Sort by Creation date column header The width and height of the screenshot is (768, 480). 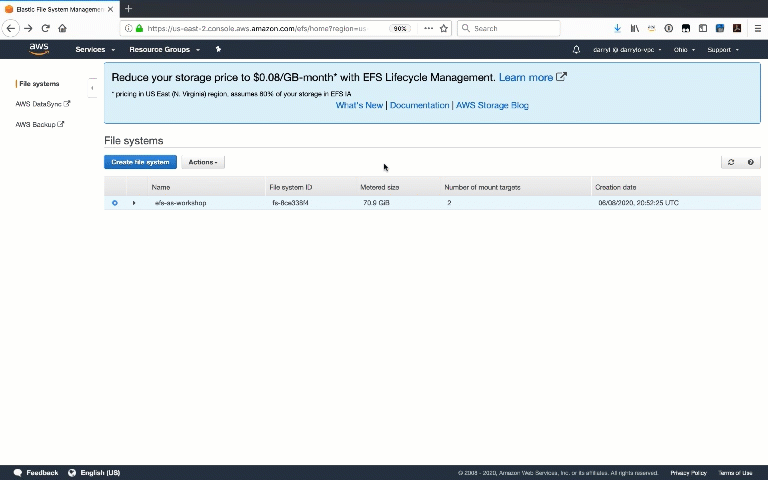click(x=676, y=187)
